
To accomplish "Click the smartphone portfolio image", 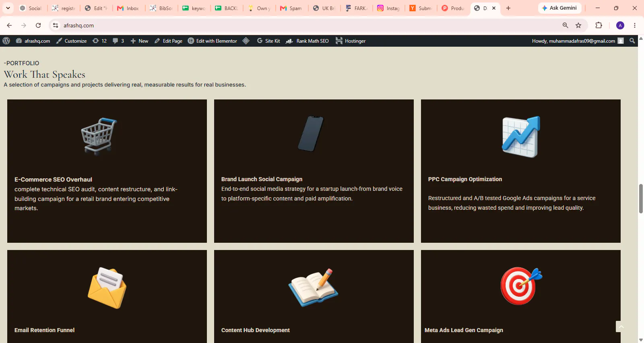I will (311, 134).
